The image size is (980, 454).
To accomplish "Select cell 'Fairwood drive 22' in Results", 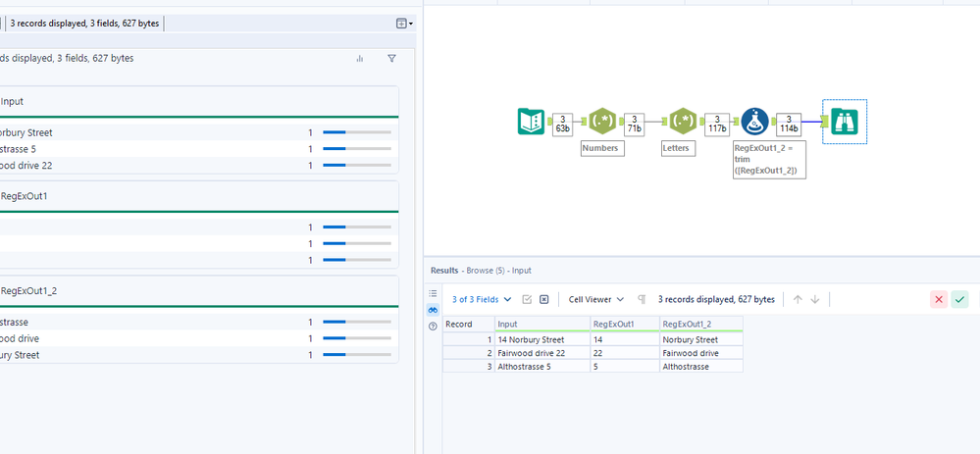I will [x=542, y=353].
